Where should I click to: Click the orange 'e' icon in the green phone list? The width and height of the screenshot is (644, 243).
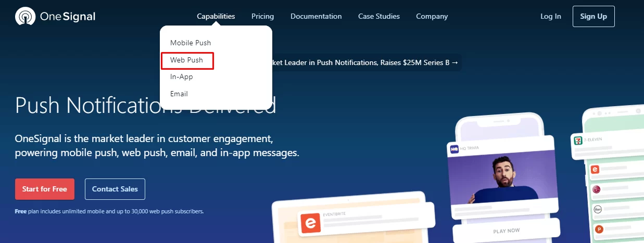596,169
